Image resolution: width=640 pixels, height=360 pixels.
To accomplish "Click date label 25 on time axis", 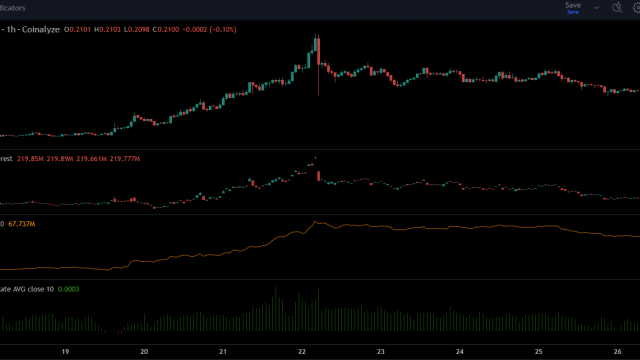I will point(538,351).
